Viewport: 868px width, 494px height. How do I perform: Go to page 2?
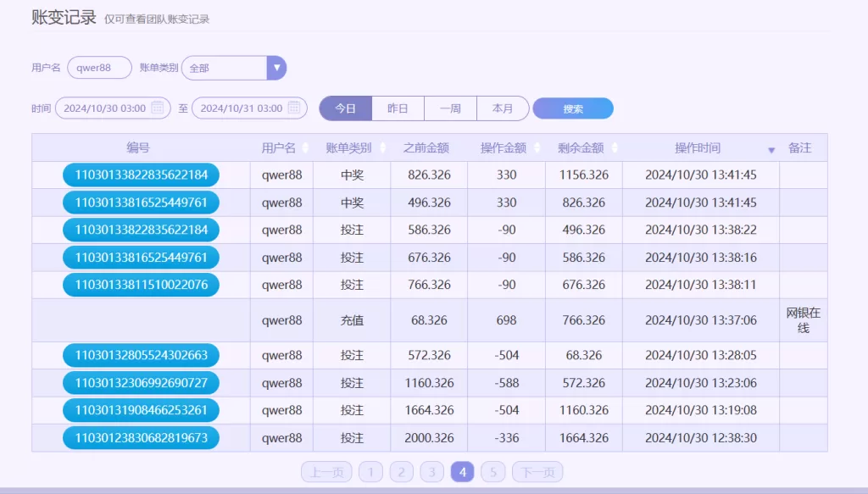pos(401,472)
